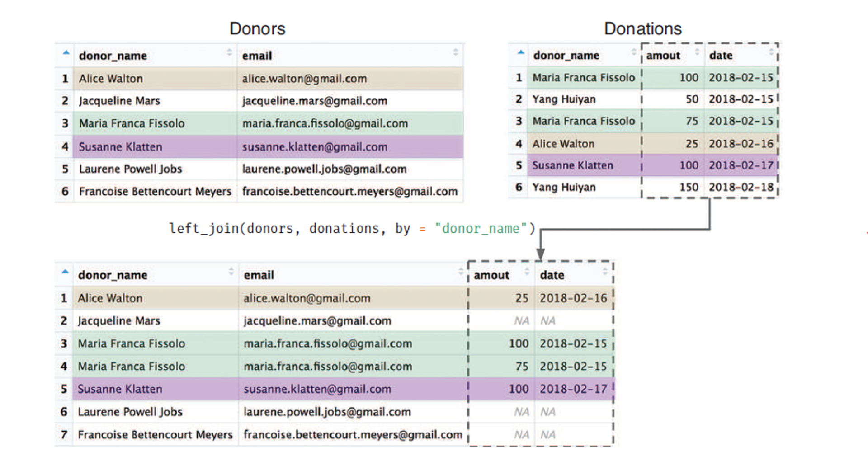Screen dimensions: 868x461
Task: Select donor_name column header in Donors table
Action: pos(113,56)
